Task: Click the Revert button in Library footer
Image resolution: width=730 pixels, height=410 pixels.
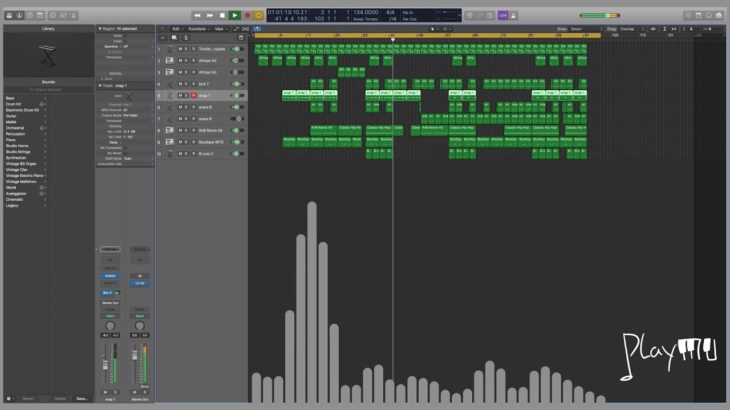Action: click(x=28, y=399)
